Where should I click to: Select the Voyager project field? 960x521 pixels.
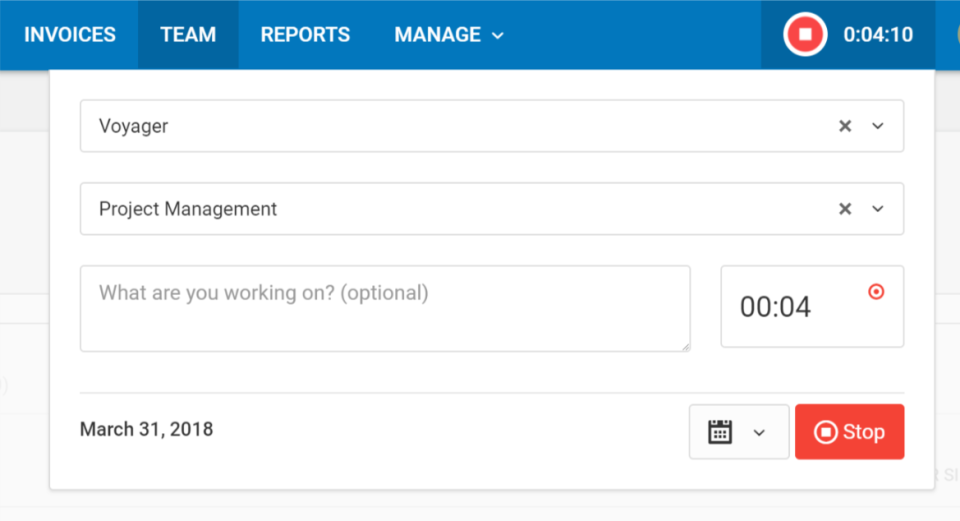450,126
